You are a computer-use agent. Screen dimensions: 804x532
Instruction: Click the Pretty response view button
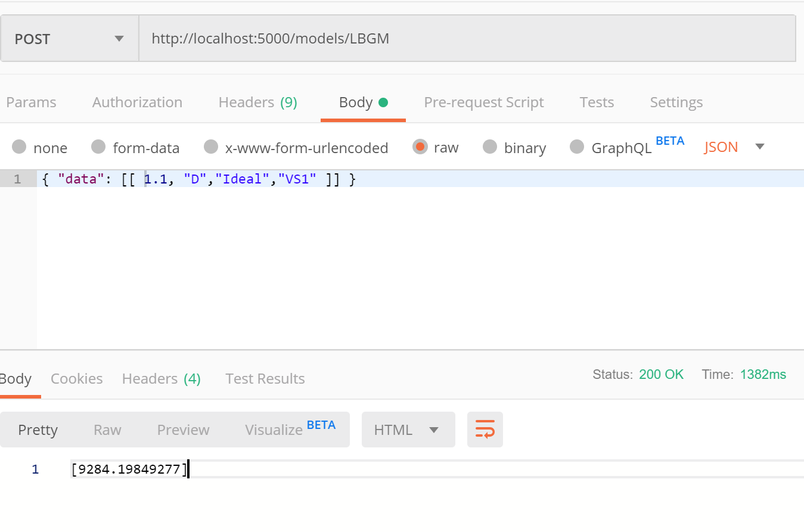(38, 429)
